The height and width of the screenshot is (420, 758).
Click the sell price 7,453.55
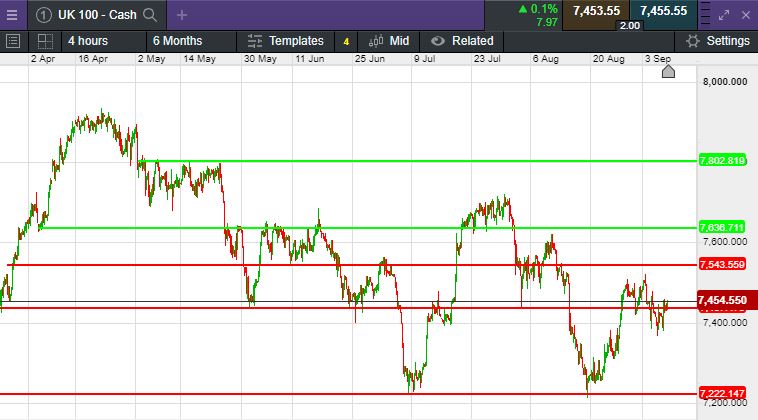coord(596,11)
